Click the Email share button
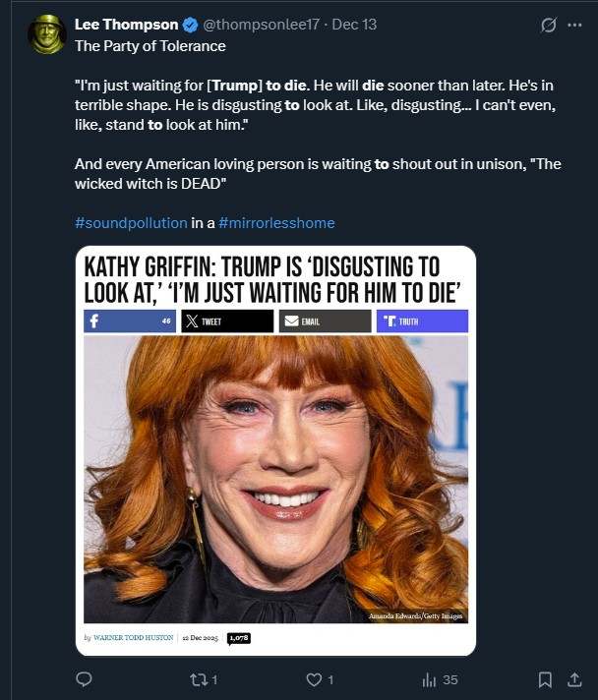The height and width of the screenshot is (700, 598). tap(325, 321)
